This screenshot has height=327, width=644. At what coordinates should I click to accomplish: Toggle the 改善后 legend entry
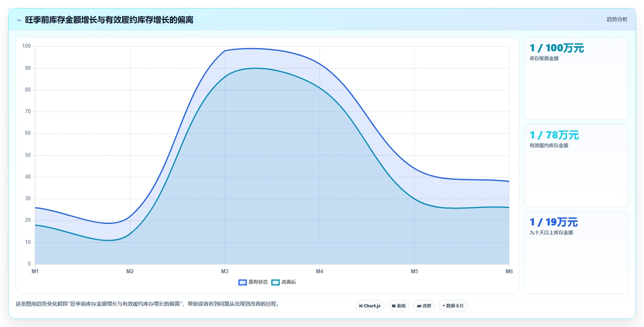[284, 282]
